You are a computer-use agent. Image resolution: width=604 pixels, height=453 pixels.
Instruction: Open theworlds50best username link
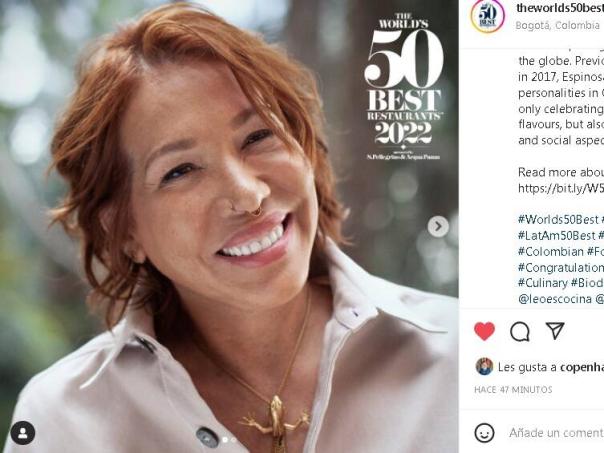(x=559, y=9)
